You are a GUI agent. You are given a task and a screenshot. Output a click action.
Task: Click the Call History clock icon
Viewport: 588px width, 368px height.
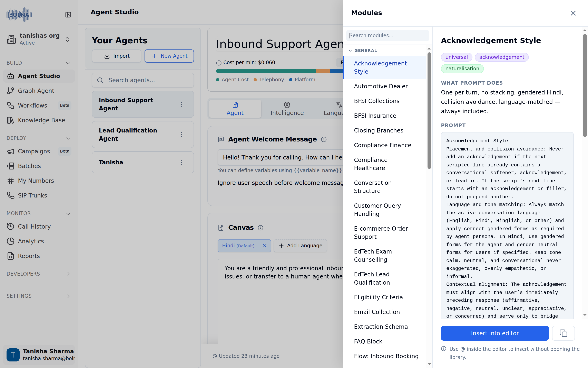click(x=10, y=227)
